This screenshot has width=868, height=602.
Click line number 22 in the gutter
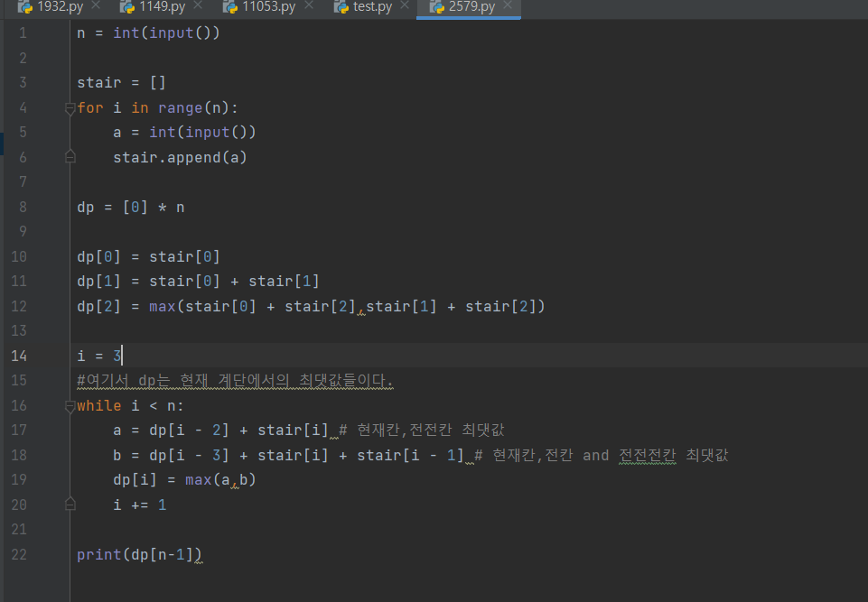pyautogui.click(x=19, y=554)
